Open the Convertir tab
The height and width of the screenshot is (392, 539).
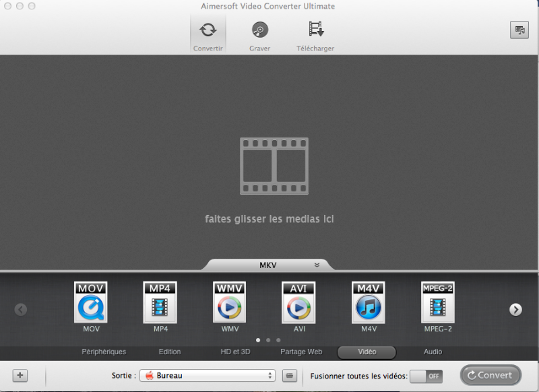[x=208, y=36]
